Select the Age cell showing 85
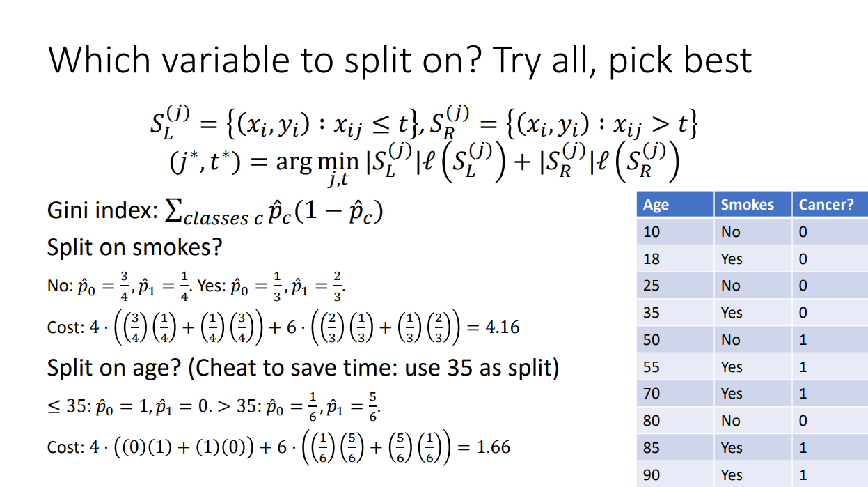Viewport: 868px width, 487px height. [x=652, y=448]
